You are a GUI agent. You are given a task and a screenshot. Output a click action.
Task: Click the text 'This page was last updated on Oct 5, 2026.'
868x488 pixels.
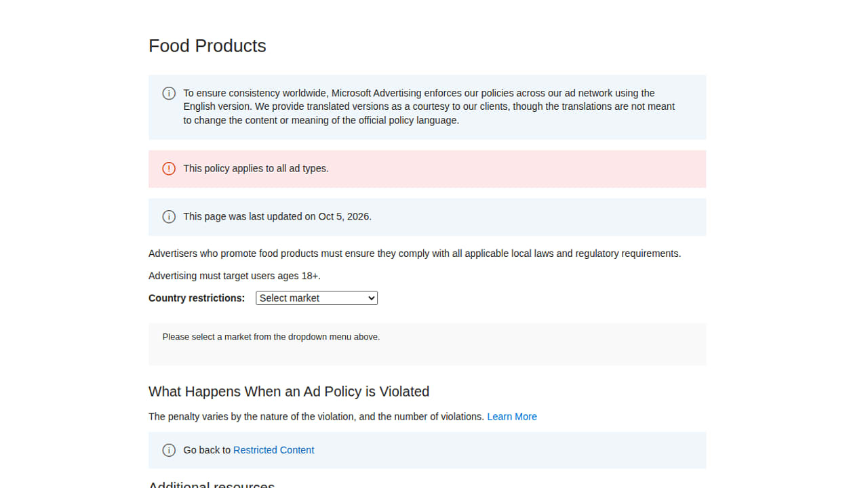[277, 216]
